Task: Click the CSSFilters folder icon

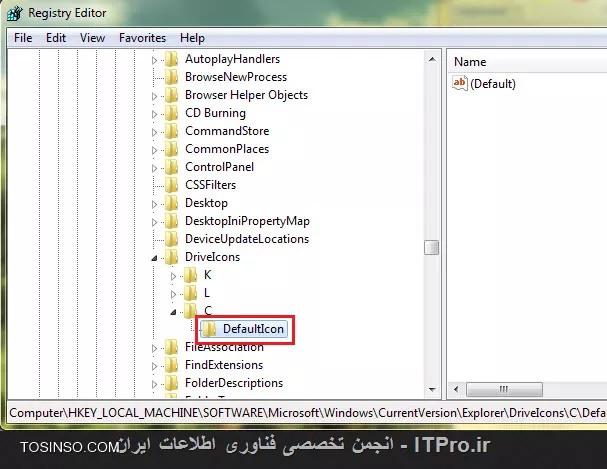Action: tap(171, 185)
